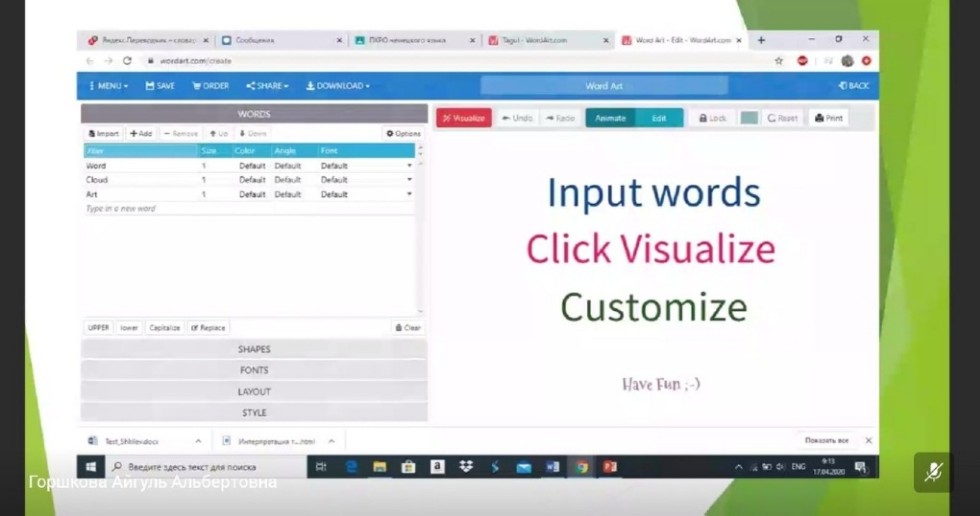Click the 'Type in a new word' field

[x=200, y=209]
